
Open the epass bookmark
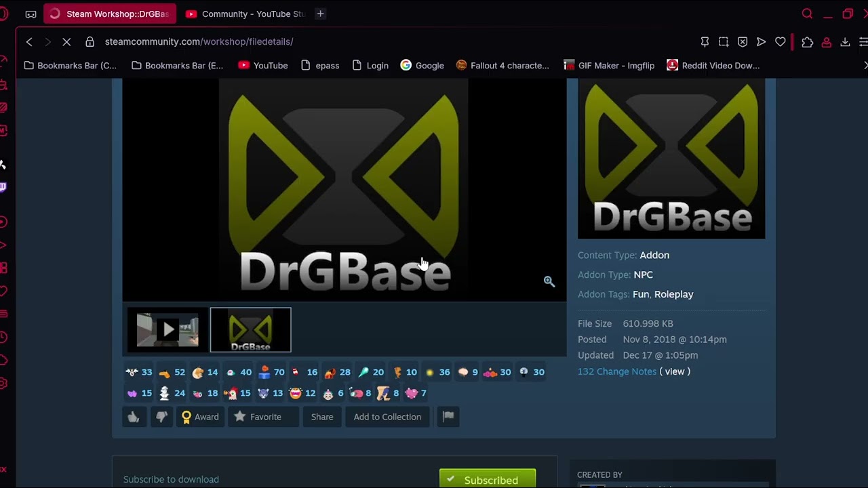(319, 66)
